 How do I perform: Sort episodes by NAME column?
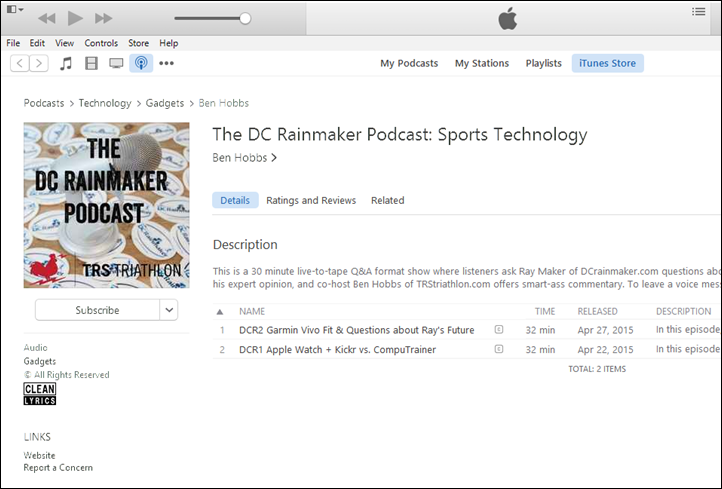(252, 311)
